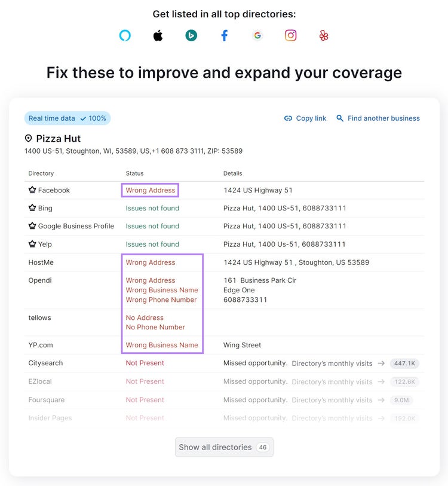This screenshot has height=486, width=448.
Task: Click Opendi address 161 Business Park Cir
Action: pyautogui.click(x=260, y=280)
